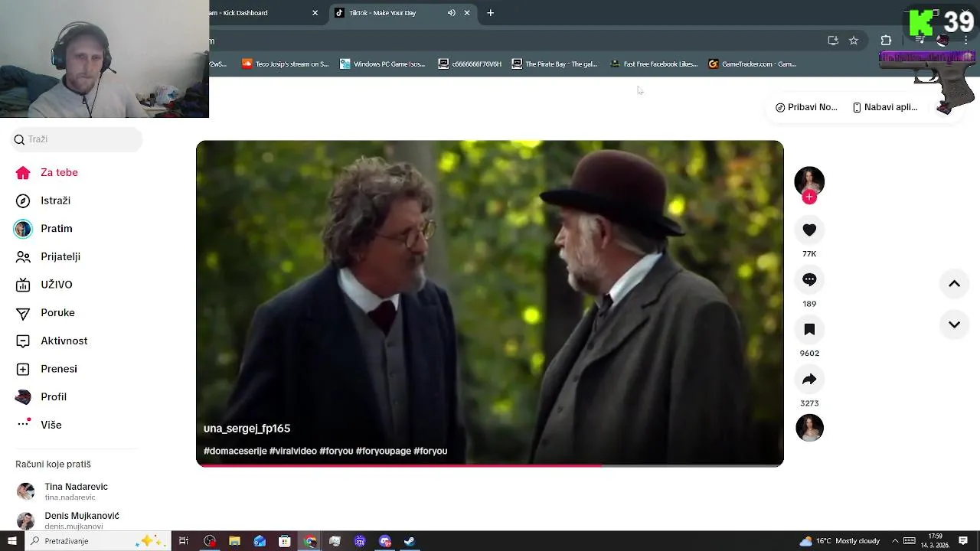Open the #foryoupage hashtag
This screenshot has height=551, width=980.
click(x=384, y=451)
